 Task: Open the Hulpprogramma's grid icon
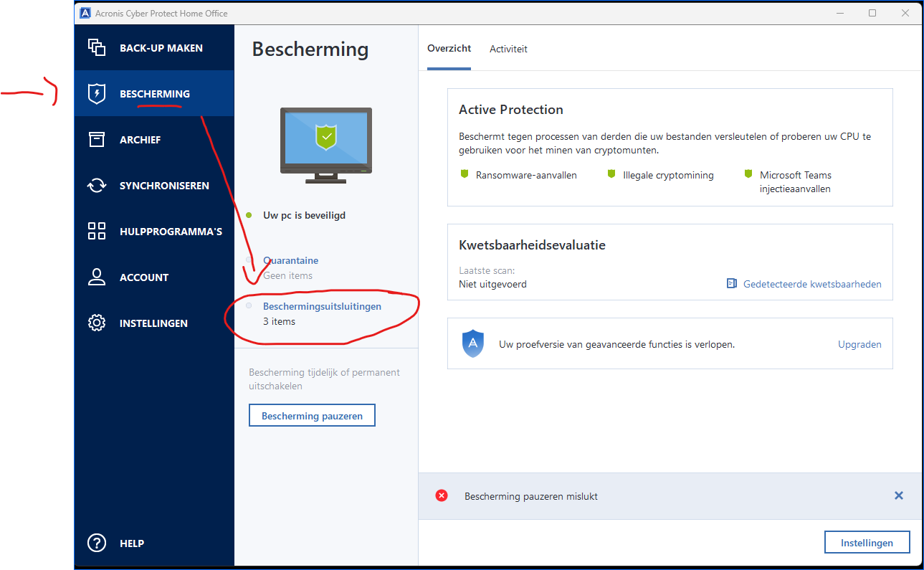point(97,231)
